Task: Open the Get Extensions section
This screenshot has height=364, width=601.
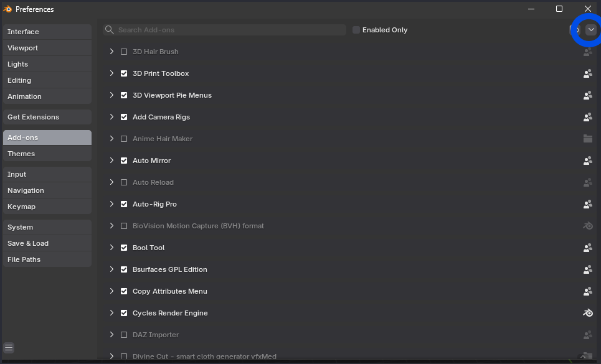Action: [x=47, y=117]
